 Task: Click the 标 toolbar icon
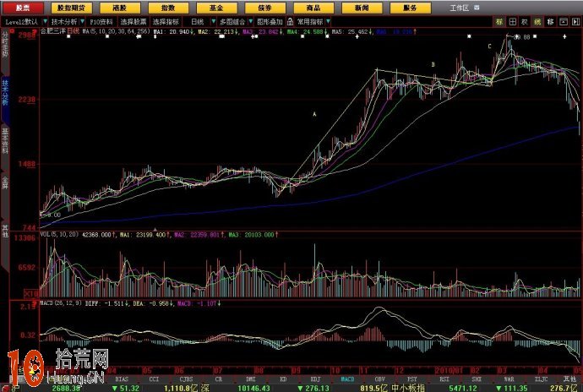(x=499, y=22)
